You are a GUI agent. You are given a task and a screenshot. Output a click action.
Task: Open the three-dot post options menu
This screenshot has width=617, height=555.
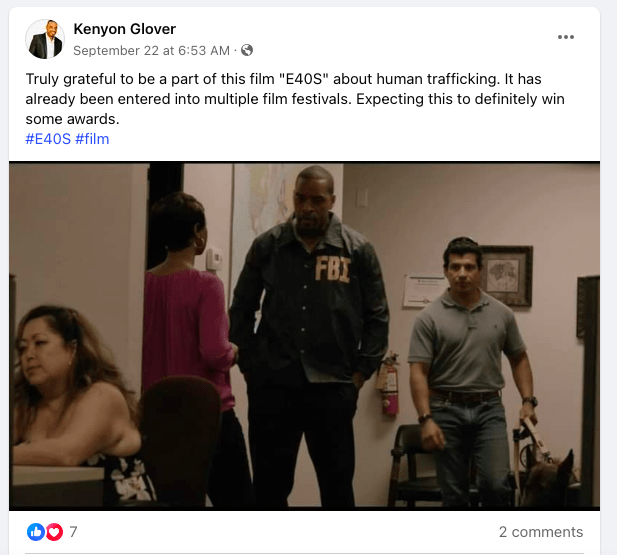click(x=565, y=37)
